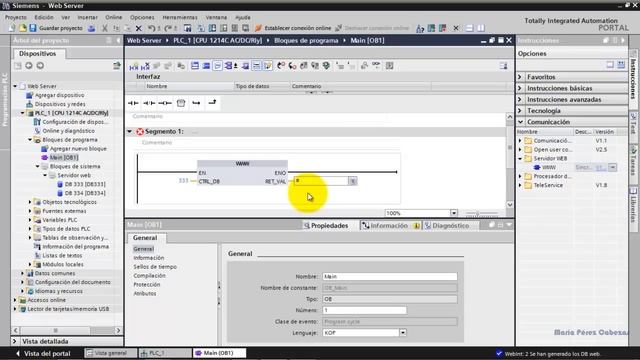The image size is (640, 360).
Task: Click close branch icon in ladder toolbar
Action: tap(212, 103)
